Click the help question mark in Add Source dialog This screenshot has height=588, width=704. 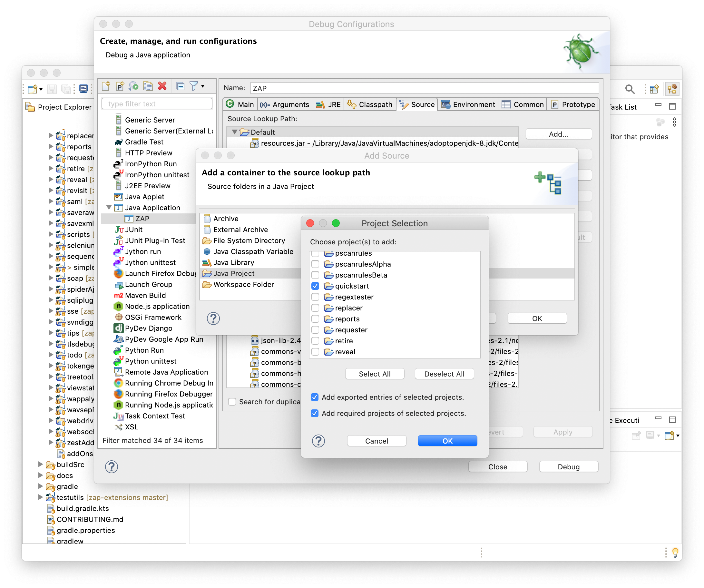tap(213, 319)
